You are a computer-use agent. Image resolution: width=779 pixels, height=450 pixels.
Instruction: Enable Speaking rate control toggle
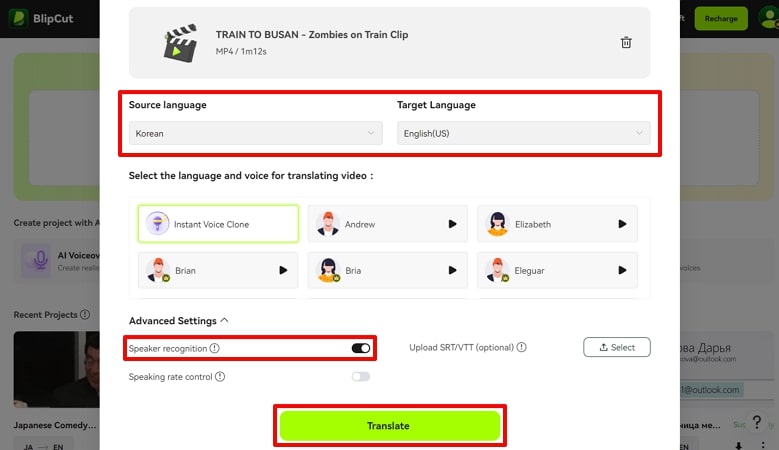coord(360,377)
